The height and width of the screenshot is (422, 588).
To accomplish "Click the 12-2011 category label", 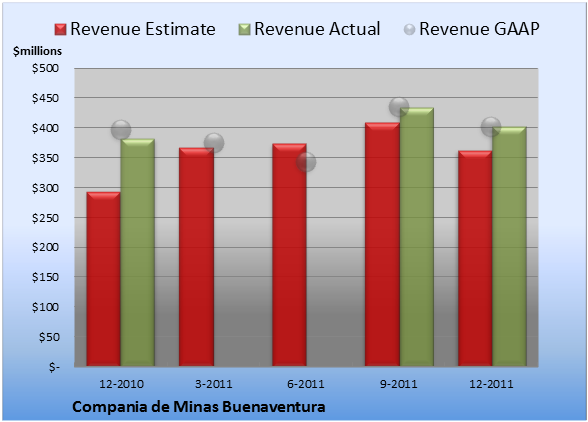I will click(491, 384).
